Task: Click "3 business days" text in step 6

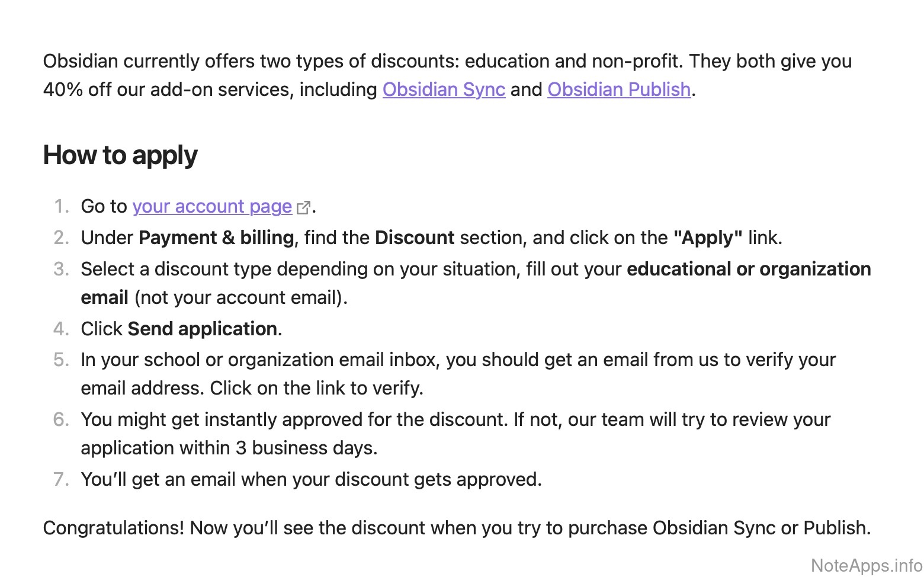Action: click(x=306, y=448)
